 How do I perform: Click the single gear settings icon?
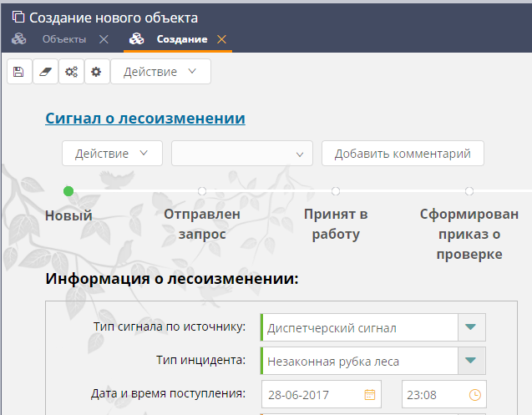tap(97, 72)
